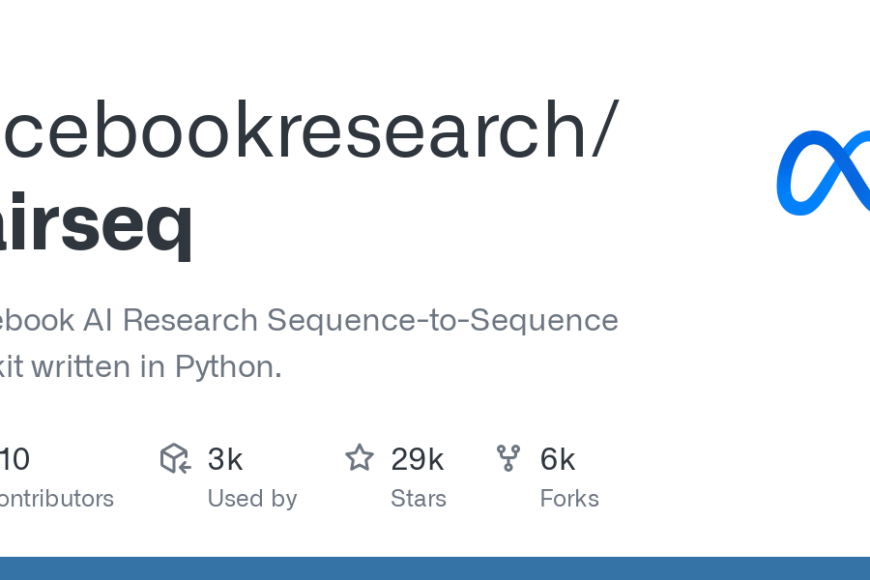Open the 6k forks count
This screenshot has height=580, width=870.
[558, 460]
